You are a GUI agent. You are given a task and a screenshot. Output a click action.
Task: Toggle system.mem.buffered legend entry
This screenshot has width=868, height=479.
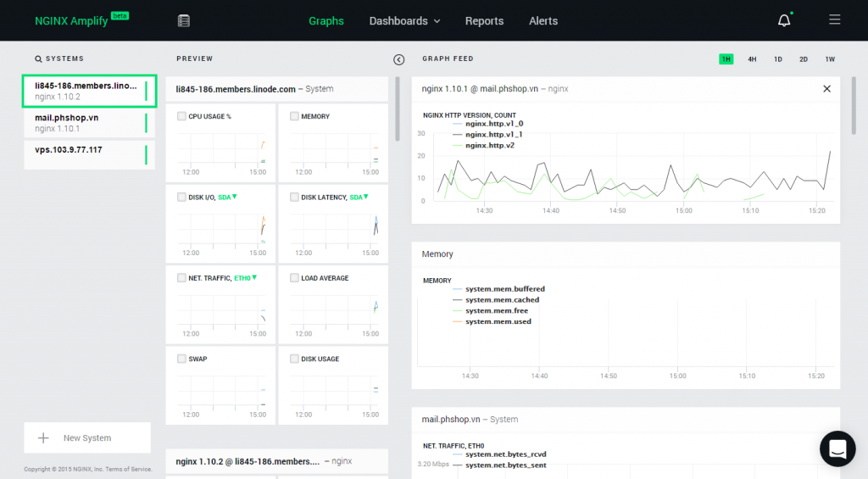(498, 289)
